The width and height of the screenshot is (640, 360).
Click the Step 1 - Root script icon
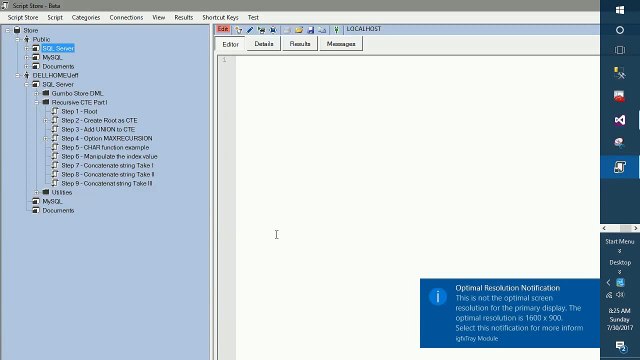[55, 111]
